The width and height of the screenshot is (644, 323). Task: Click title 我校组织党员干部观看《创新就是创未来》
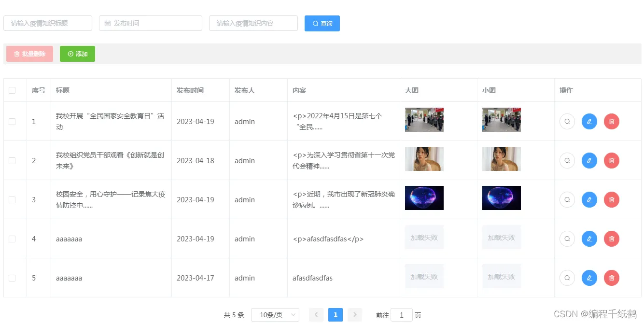click(x=110, y=161)
